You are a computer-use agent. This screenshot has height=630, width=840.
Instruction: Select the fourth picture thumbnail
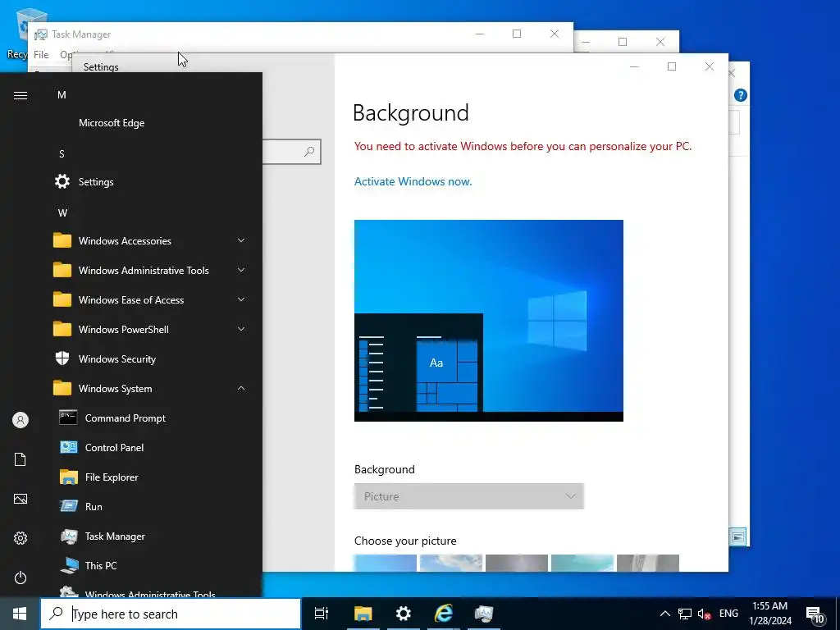point(582,563)
